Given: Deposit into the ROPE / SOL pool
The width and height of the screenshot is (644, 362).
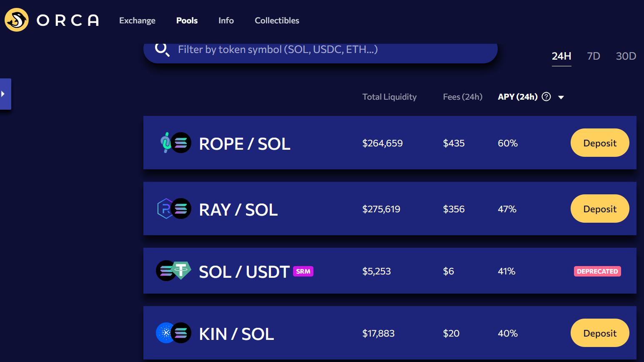Looking at the screenshot, I should point(600,143).
